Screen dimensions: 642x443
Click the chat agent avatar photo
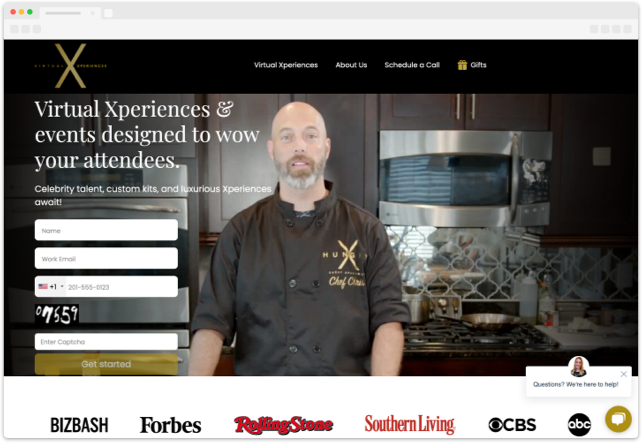coord(578,366)
